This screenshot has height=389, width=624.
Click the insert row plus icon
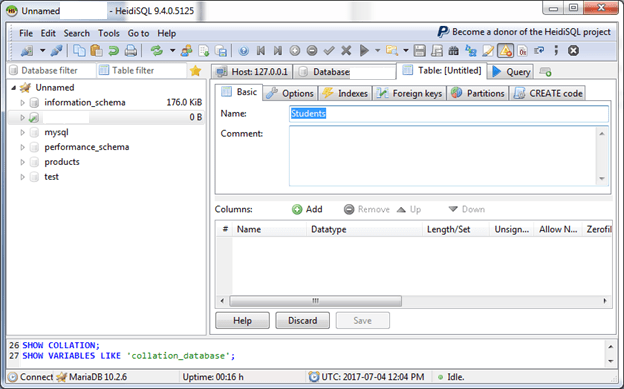pyautogui.click(x=294, y=51)
